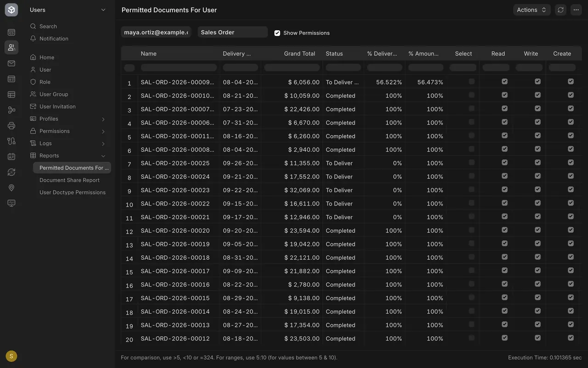Open the mail envelope icon in left rail

[11, 63]
